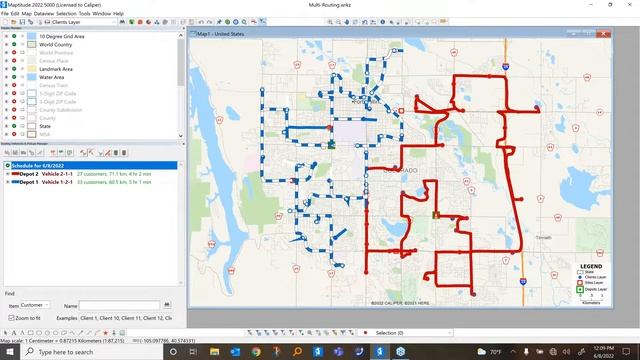Image resolution: width=640 pixels, height=360 pixels.
Task: Click the New file toolbar icon
Action: pos(5,22)
